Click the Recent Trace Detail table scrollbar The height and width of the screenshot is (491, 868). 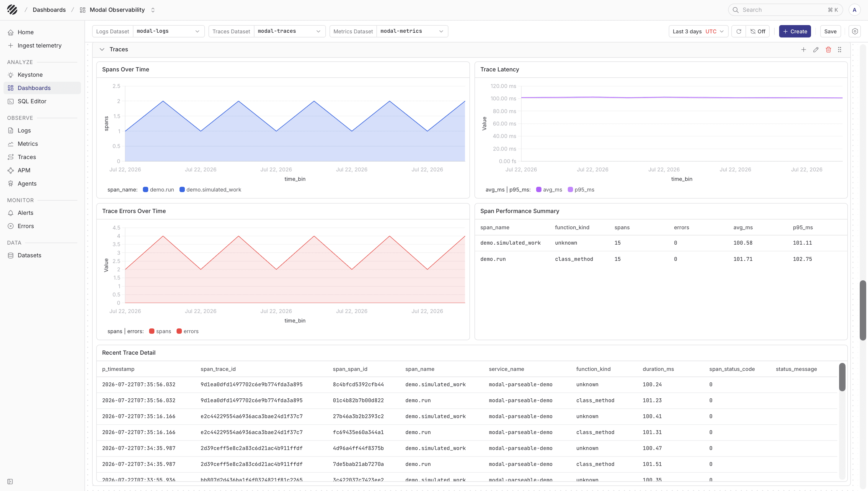(842, 377)
